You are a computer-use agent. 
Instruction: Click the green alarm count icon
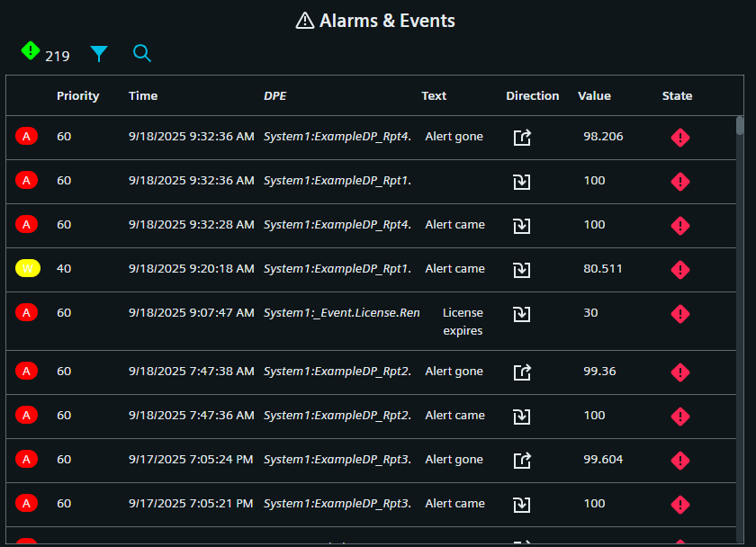31,52
